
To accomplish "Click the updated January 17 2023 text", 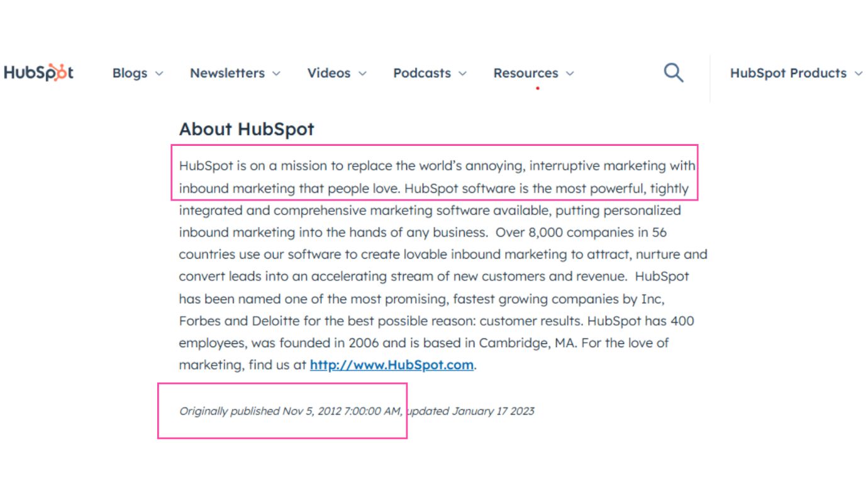I will tap(470, 411).
